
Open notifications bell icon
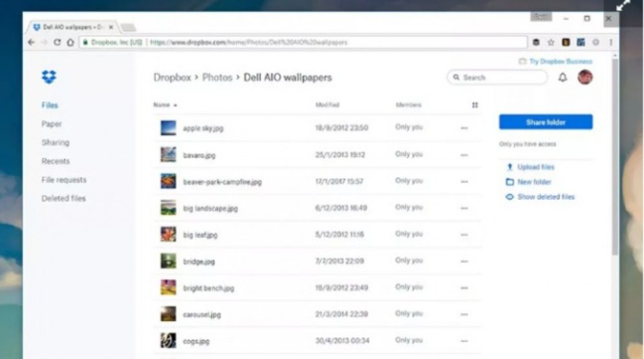tap(562, 77)
